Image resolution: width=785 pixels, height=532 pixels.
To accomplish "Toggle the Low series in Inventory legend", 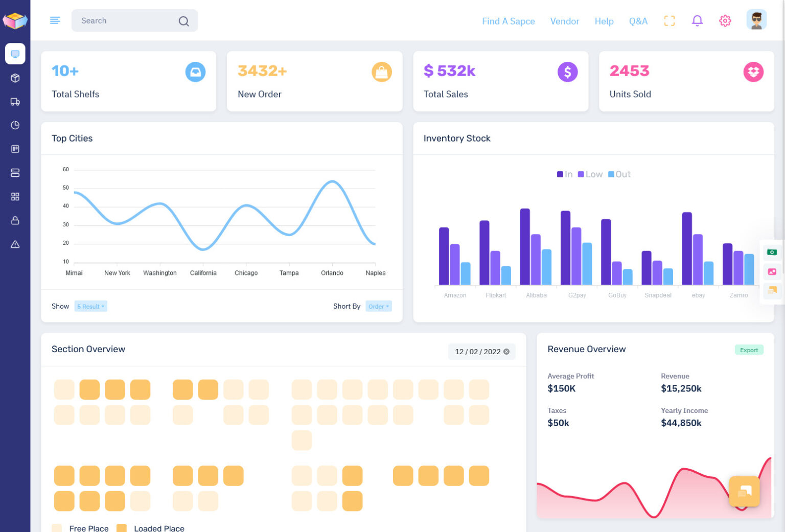I will [x=590, y=174].
